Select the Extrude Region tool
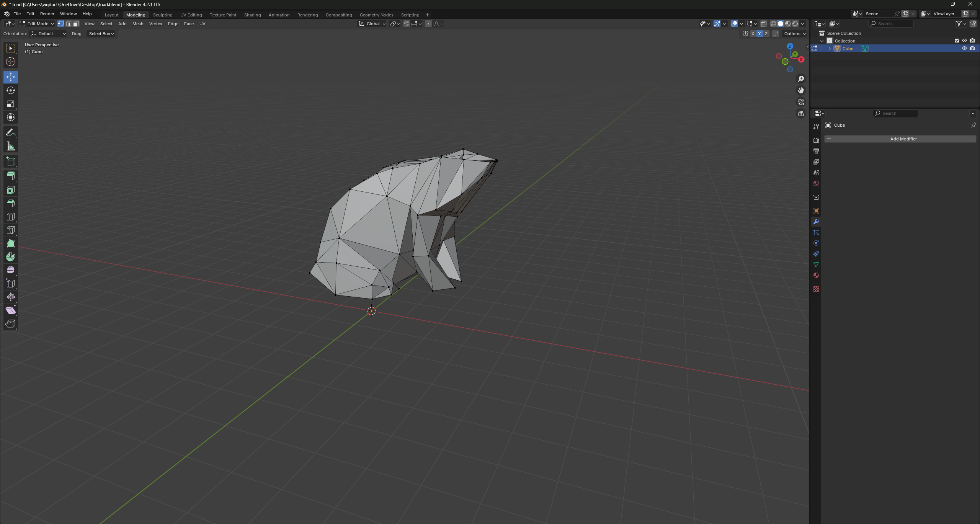980x524 pixels. [11, 176]
